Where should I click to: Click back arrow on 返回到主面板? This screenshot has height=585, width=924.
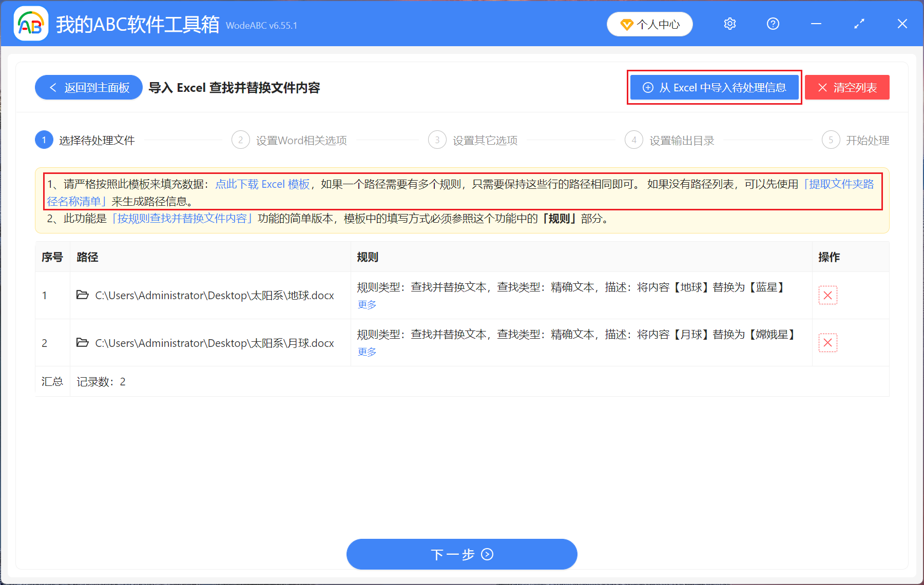pyautogui.click(x=53, y=87)
